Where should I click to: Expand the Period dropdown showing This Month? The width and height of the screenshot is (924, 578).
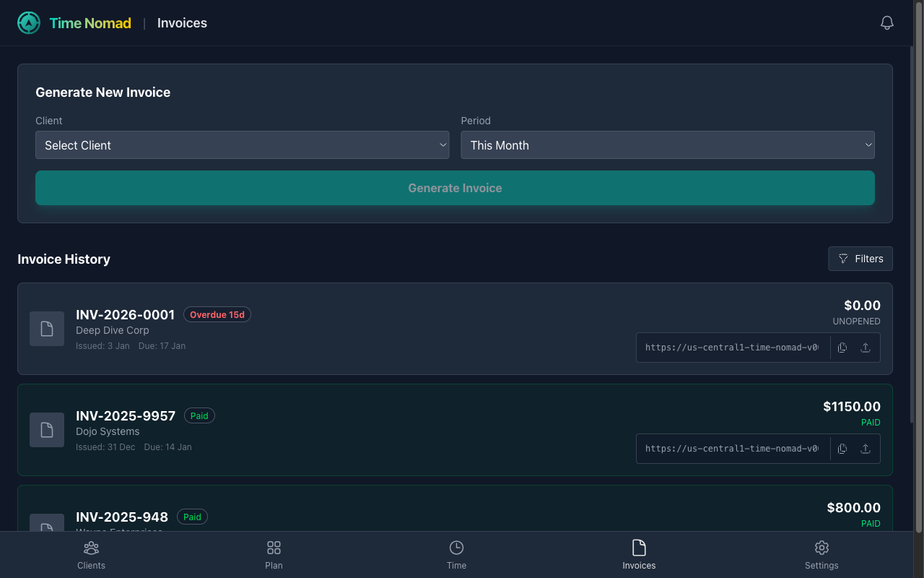(667, 145)
